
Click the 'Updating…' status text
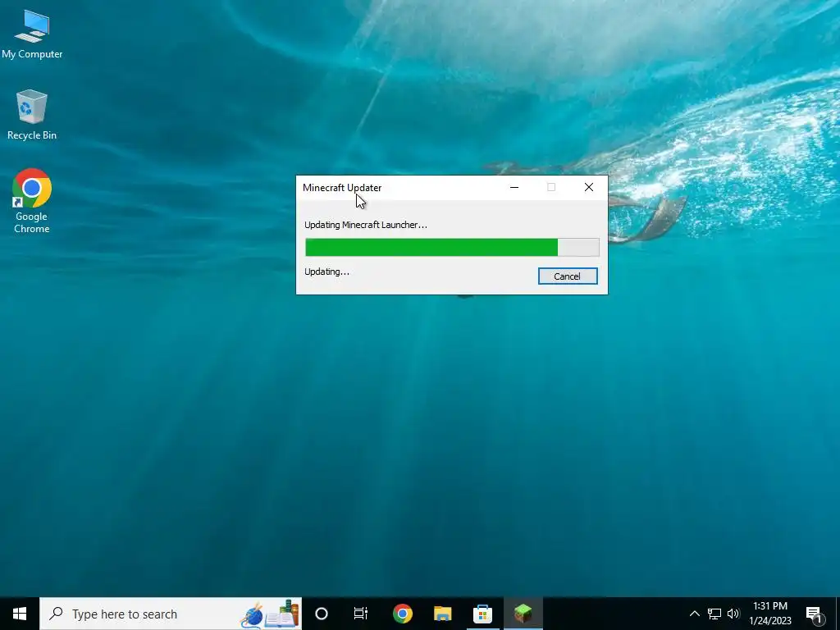tap(326, 272)
